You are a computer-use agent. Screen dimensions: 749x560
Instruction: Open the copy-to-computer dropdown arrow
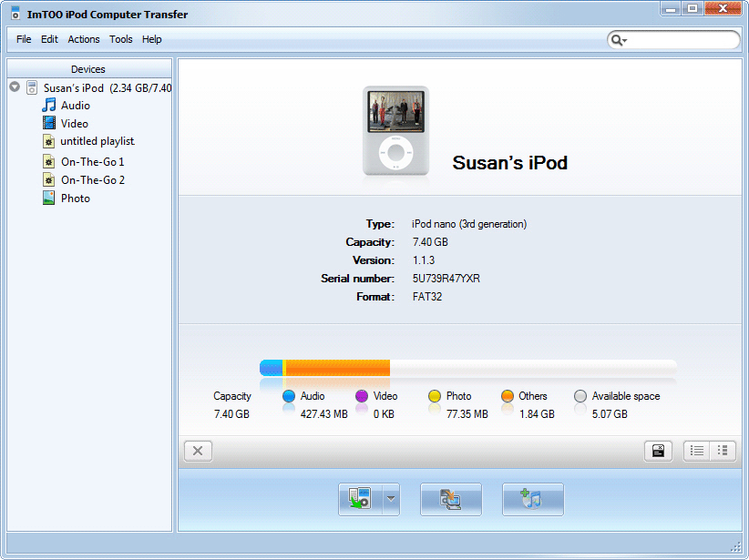click(x=391, y=499)
